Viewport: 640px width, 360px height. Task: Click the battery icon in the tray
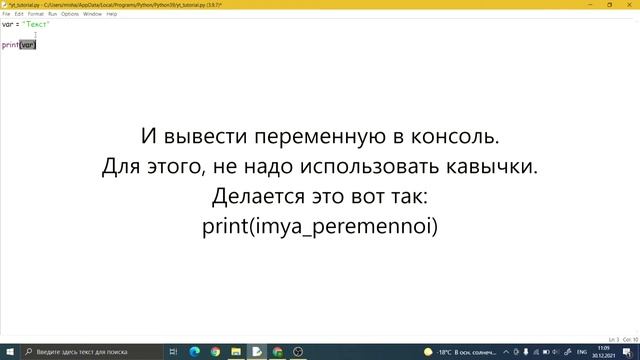[x=546, y=352]
